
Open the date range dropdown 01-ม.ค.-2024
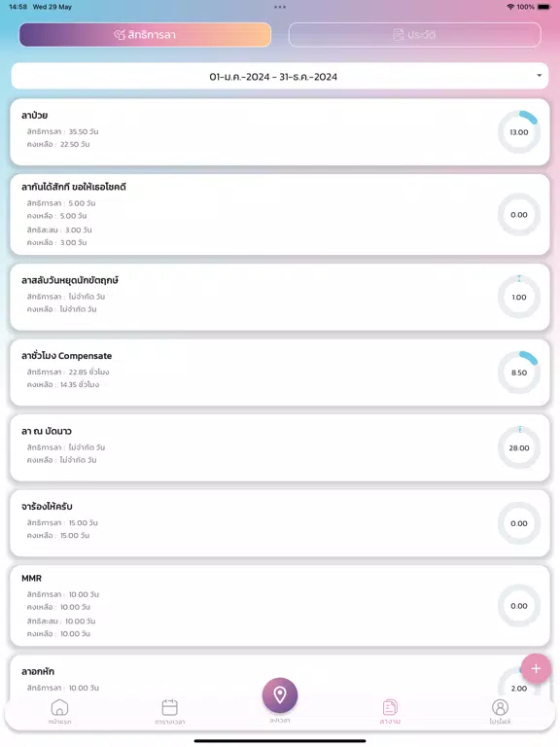(280, 76)
